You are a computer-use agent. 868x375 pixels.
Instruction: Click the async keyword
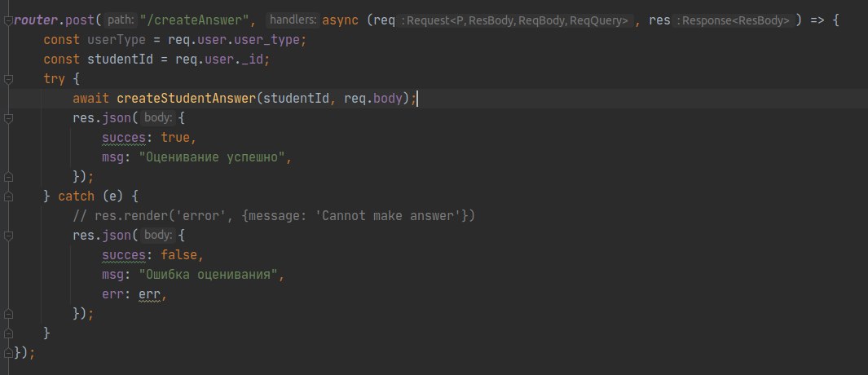pos(340,21)
